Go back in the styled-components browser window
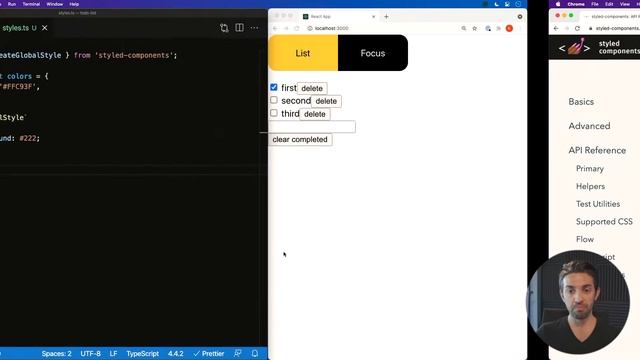Image resolution: width=640 pixels, height=360 pixels. pos(556,28)
